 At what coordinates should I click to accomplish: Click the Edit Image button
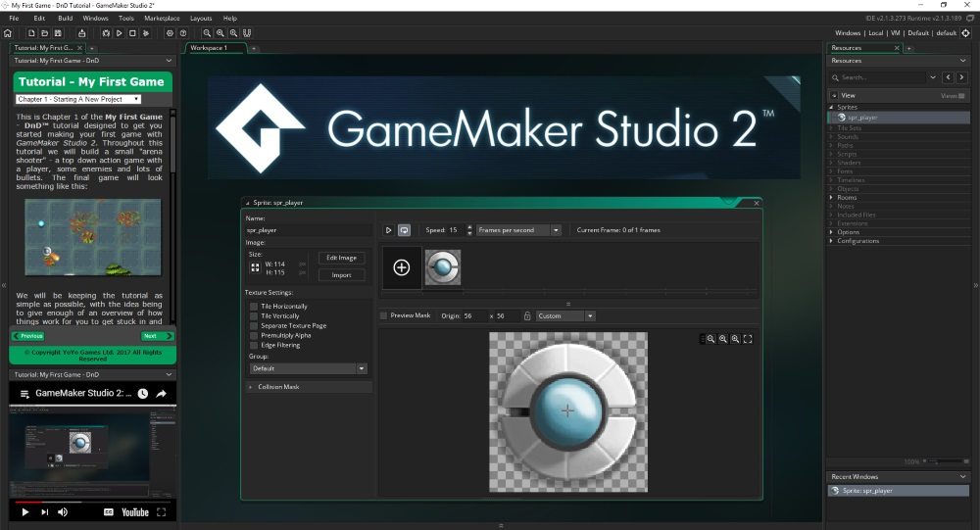[x=341, y=258]
